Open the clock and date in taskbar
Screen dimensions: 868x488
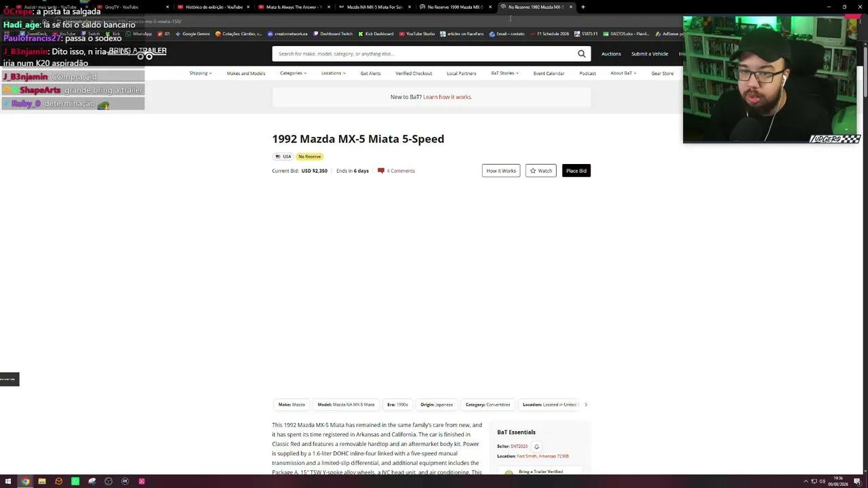(837, 481)
